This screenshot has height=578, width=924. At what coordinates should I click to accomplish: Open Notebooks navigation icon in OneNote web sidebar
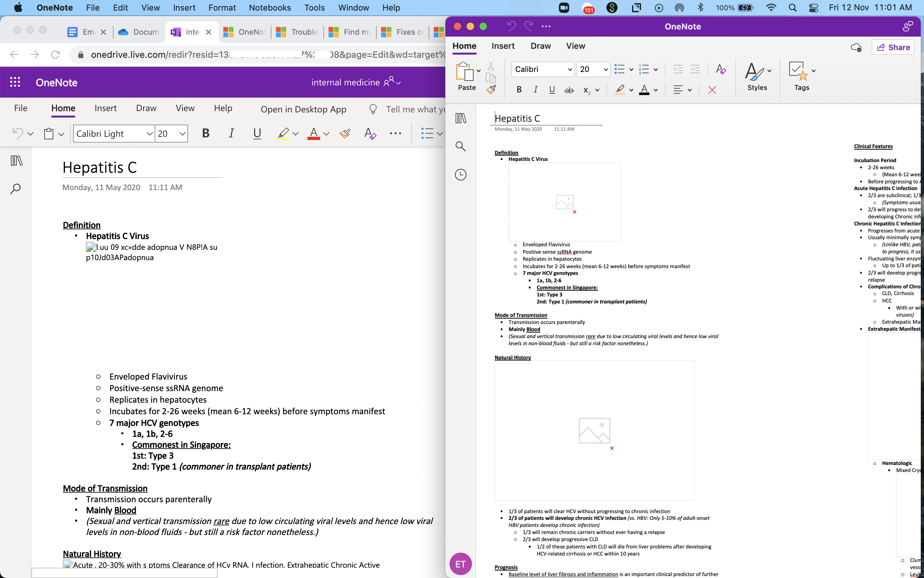tap(16, 161)
